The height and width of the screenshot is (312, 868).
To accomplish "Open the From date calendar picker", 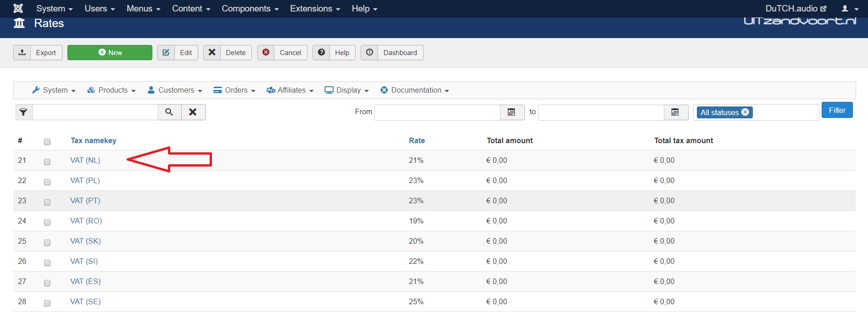I will pos(512,112).
